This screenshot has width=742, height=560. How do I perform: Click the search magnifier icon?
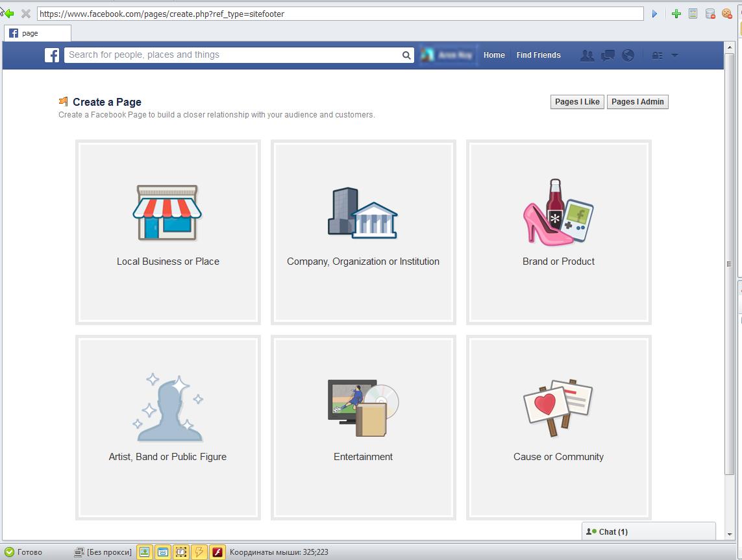[x=406, y=55]
